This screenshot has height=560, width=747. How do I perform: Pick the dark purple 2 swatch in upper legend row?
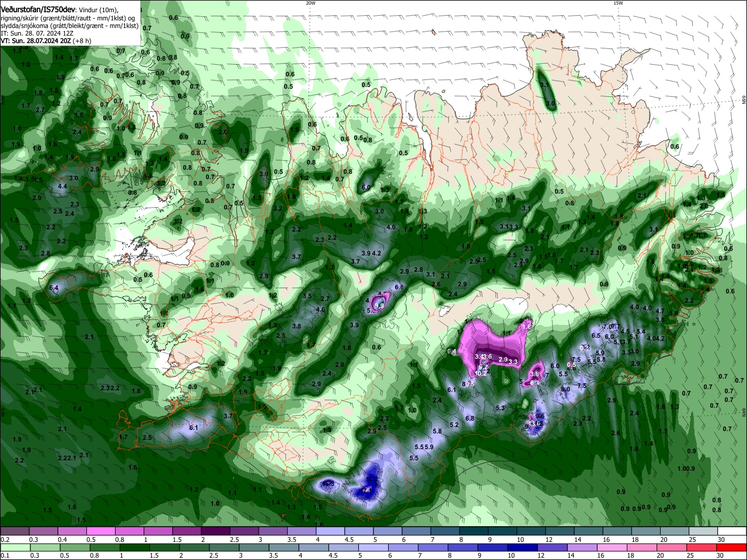click(x=215, y=531)
